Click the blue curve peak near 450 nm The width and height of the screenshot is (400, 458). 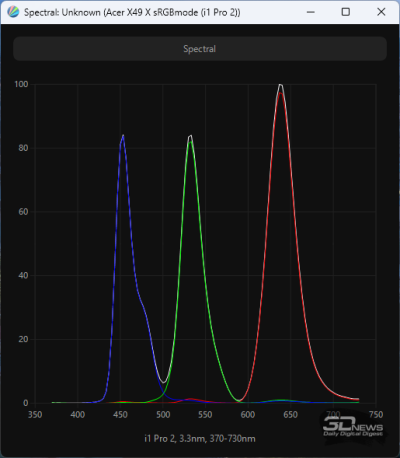coord(123,136)
